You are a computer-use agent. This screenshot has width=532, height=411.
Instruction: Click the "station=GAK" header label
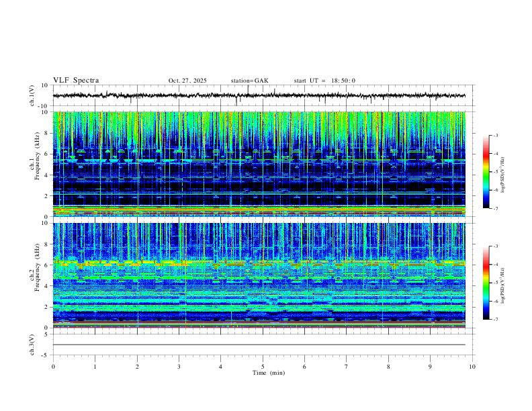point(249,81)
